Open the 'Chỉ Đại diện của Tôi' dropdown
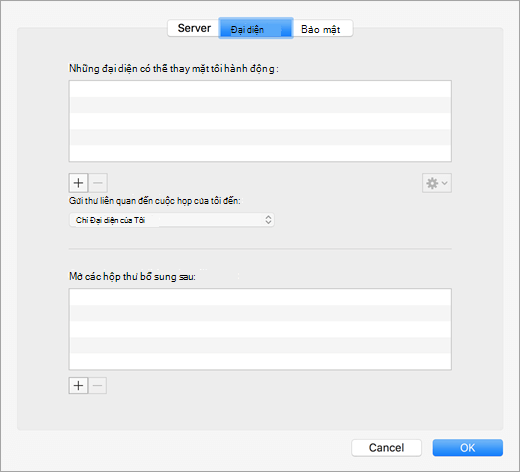 coord(172,220)
